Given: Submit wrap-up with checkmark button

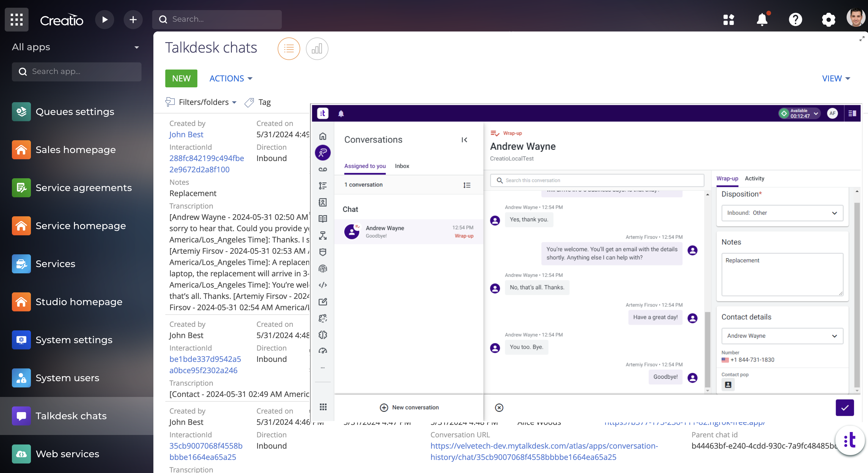Looking at the screenshot, I should point(845,408).
